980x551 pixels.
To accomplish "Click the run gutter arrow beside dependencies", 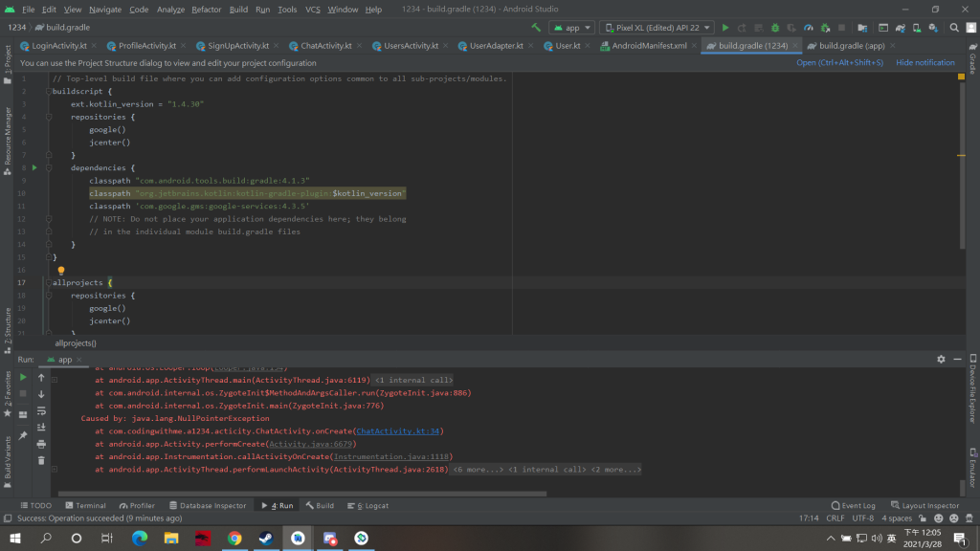I will pyautogui.click(x=34, y=167).
